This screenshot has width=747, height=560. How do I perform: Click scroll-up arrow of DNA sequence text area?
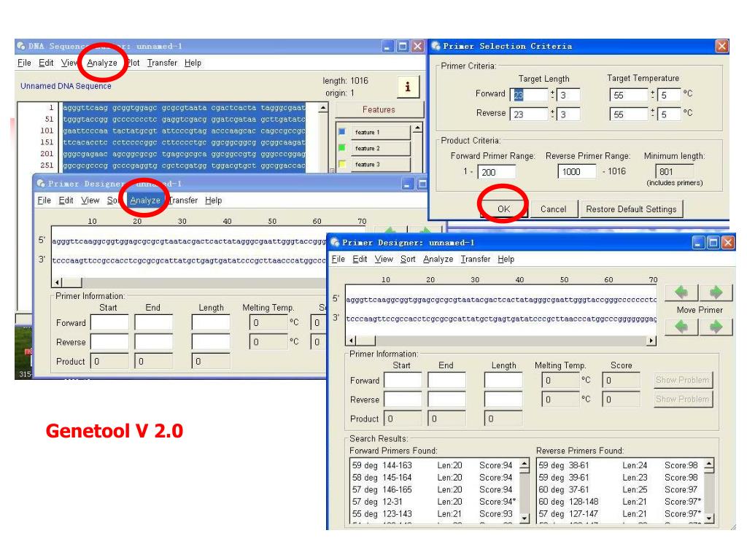tap(324, 108)
